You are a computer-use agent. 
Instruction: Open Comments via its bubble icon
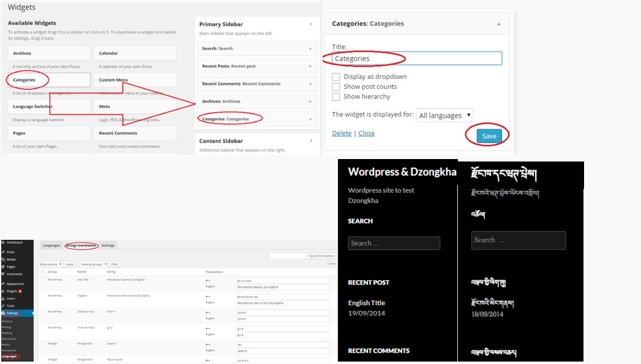tap(4, 274)
